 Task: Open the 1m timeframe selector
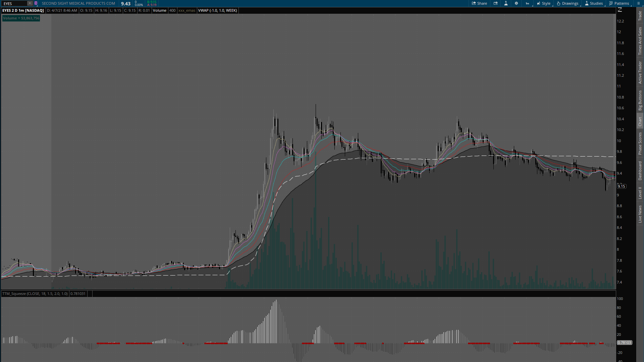coord(528,3)
